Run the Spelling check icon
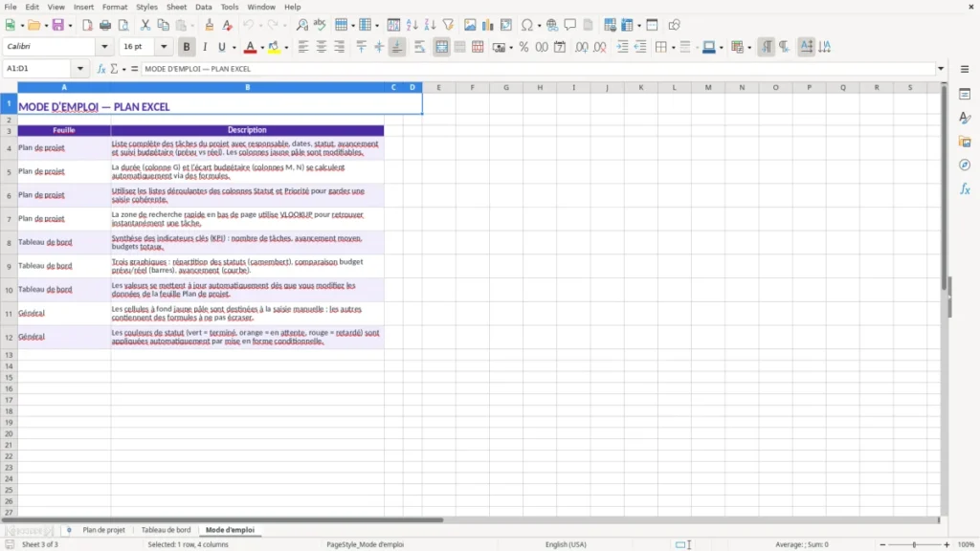980x551 pixels. pyautogui.click(x=320, y=25)
